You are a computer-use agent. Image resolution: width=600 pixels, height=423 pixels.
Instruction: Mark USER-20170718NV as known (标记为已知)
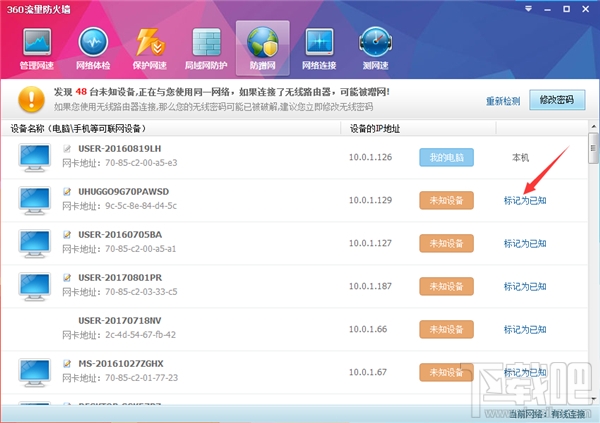(x=525, y=329)
